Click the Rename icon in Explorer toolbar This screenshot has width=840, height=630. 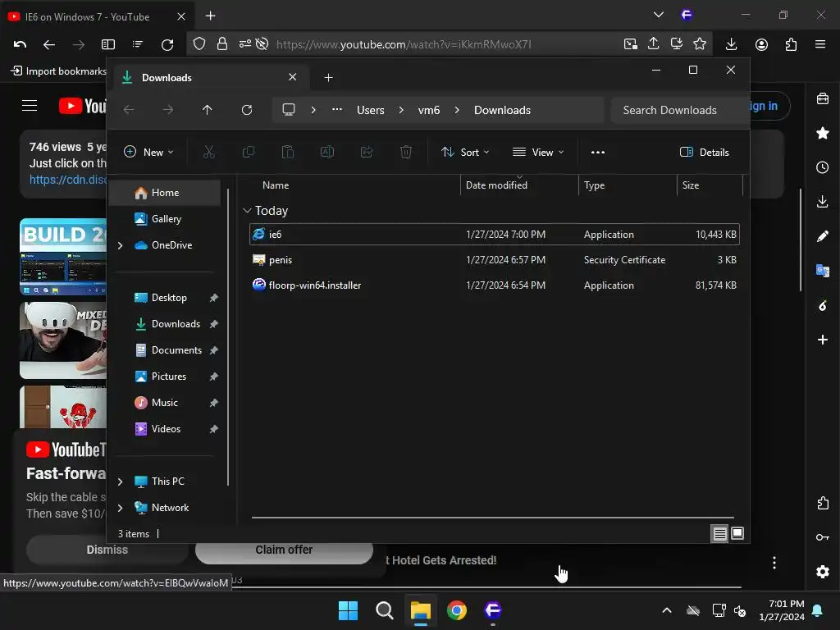tap(326, 152)
